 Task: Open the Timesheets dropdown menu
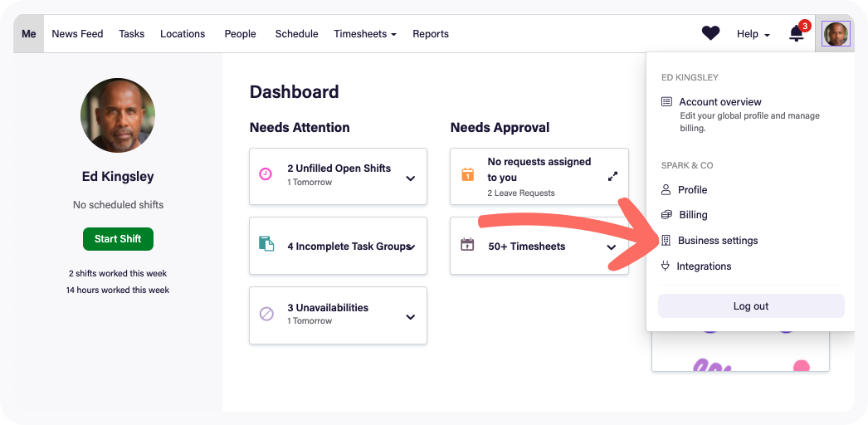click(364, 34)
